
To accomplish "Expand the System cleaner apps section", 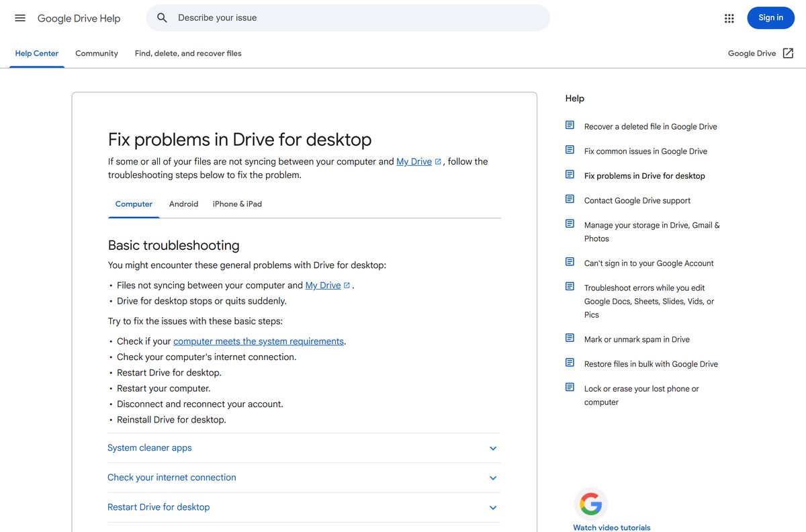I will (304, 448).
